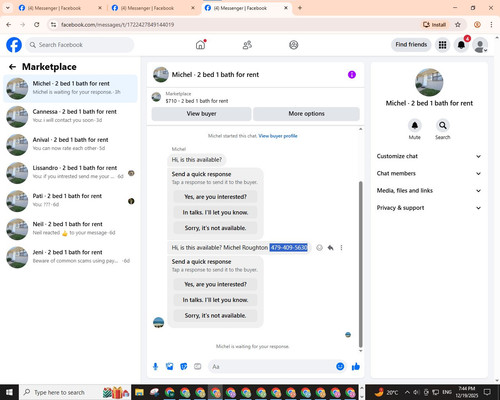Expand the Chat members section
The width and height of the screenshot is (500, 400).
429,173
